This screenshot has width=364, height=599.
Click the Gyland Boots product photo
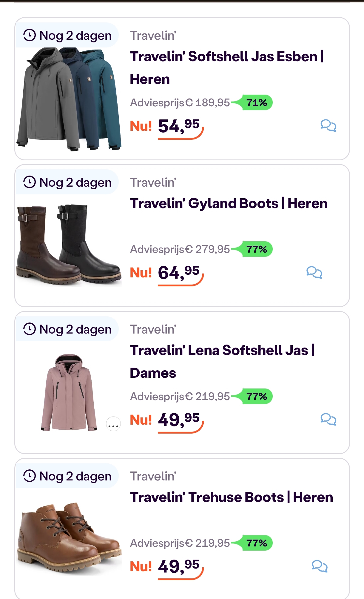pos(69,245)
